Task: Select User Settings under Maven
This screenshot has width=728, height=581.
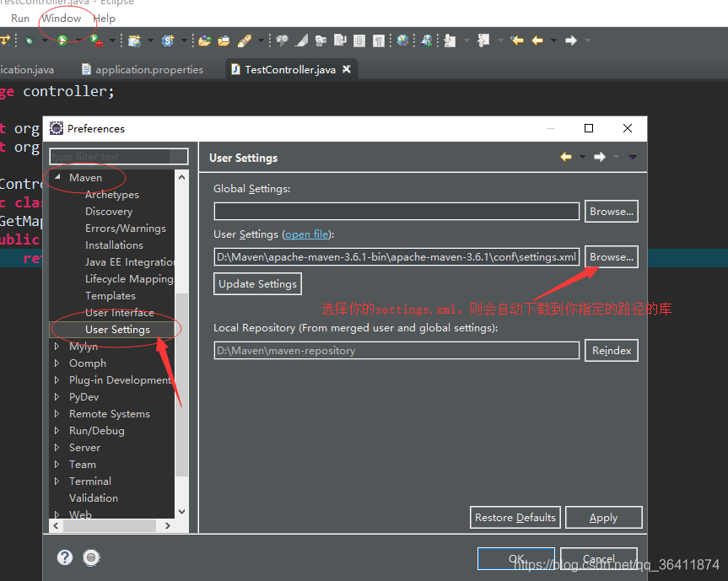Action: point(117,330)
